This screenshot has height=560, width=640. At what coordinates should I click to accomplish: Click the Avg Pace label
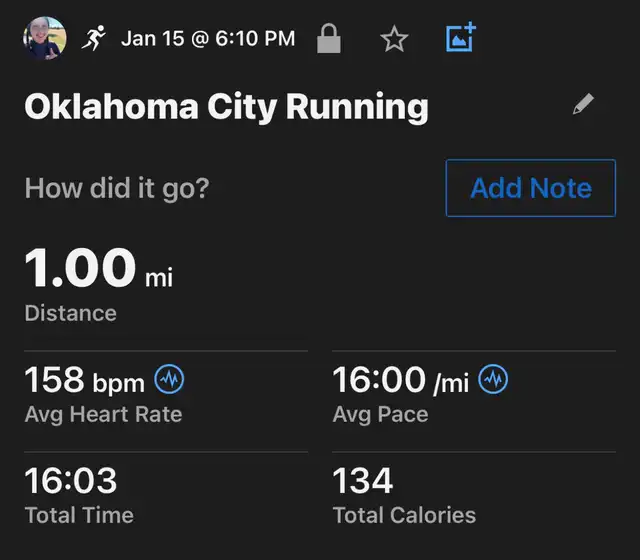(x=380, y=414)
